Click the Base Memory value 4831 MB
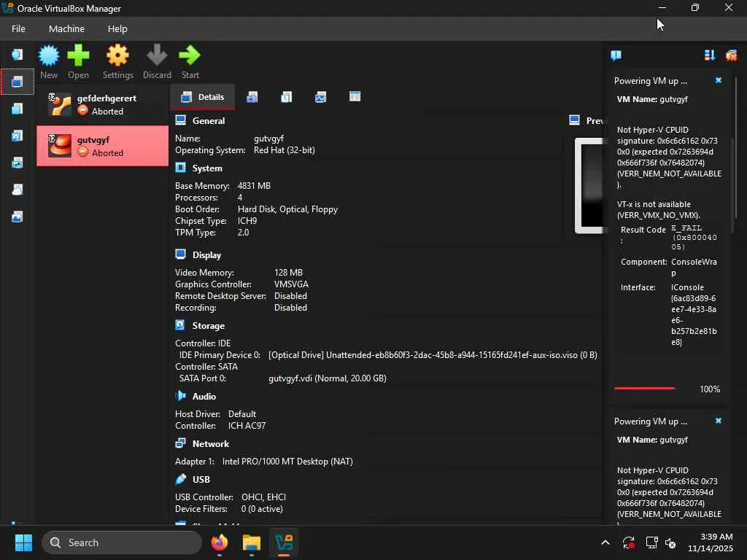This screenshot has width=747, height=560. click(254, 186)
